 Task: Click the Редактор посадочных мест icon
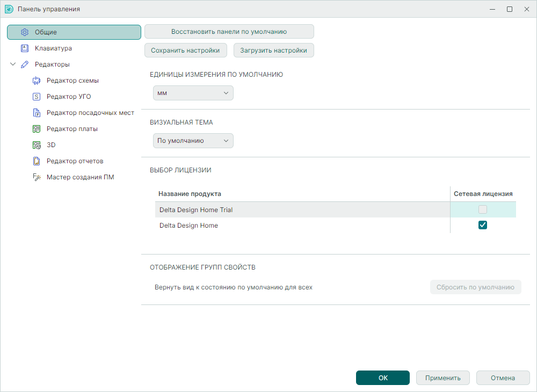click(37, 113)
